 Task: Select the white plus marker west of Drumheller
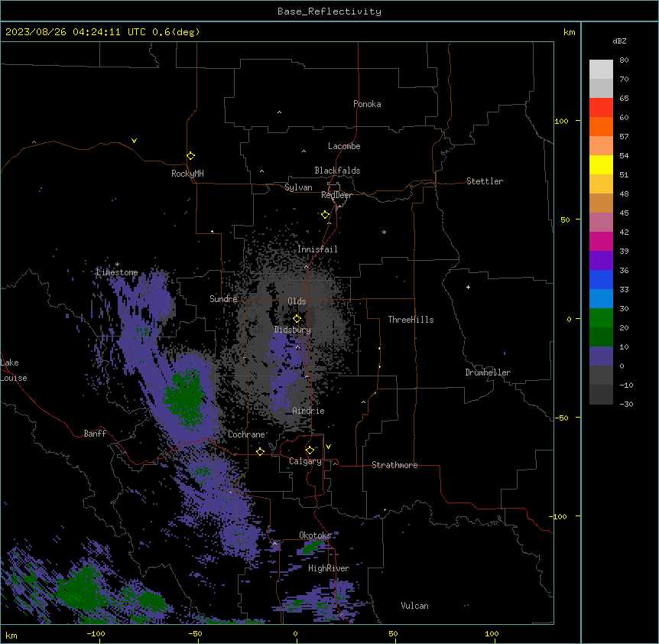coord(468,287)
